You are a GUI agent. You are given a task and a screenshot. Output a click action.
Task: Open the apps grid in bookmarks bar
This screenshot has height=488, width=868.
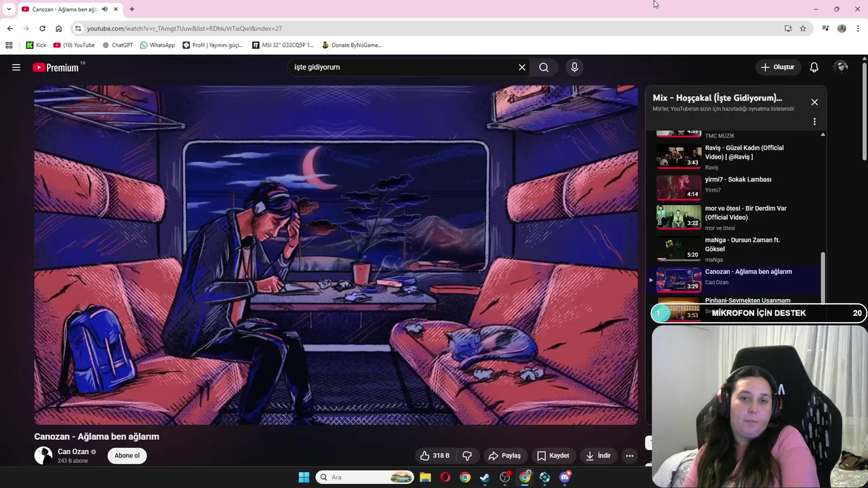(x=9, y=45)
